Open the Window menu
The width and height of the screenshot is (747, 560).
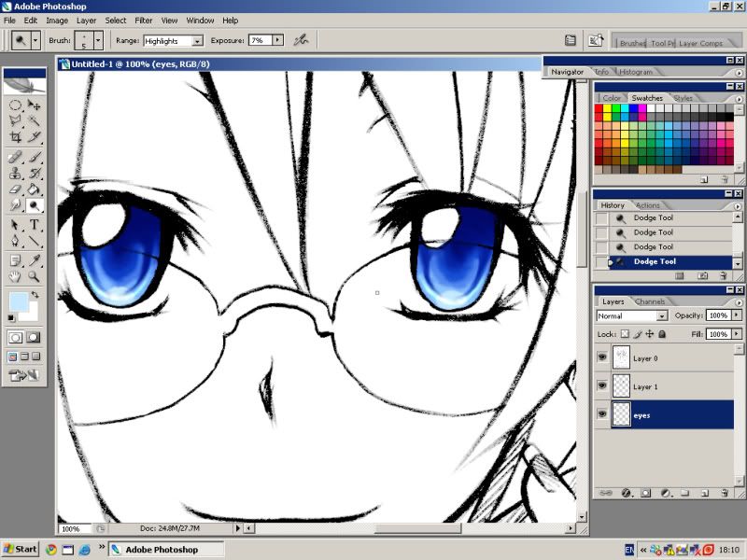coord(200,21)
